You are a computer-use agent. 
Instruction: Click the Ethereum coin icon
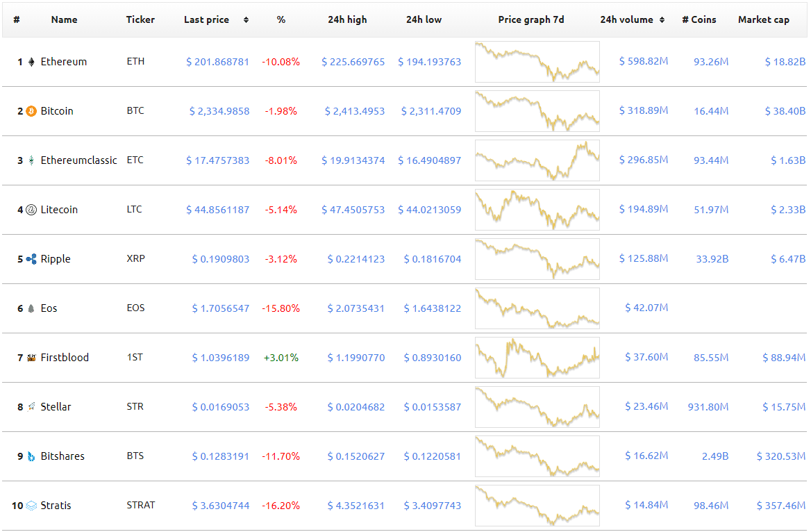coord(31,62)
